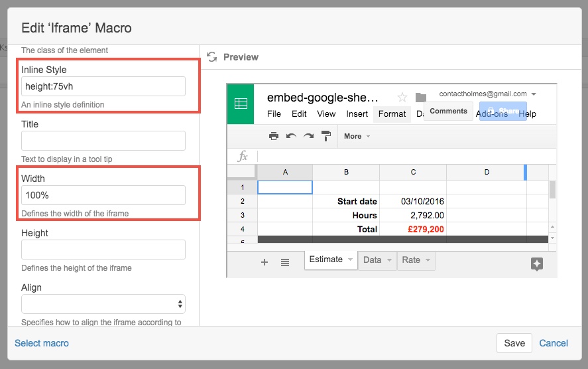This screenshot has width=588, height=369.
Task: Expand the More toolbar dropdown
Action: (357, 136)
